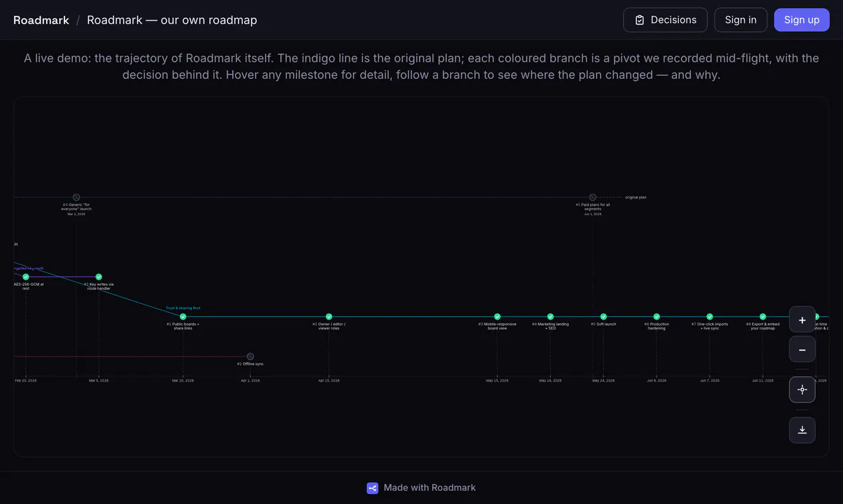The width and height of the screenshot is (843, 504).
Task: Click the May 18, 2026 date on axis
Action: pos(550,381)
